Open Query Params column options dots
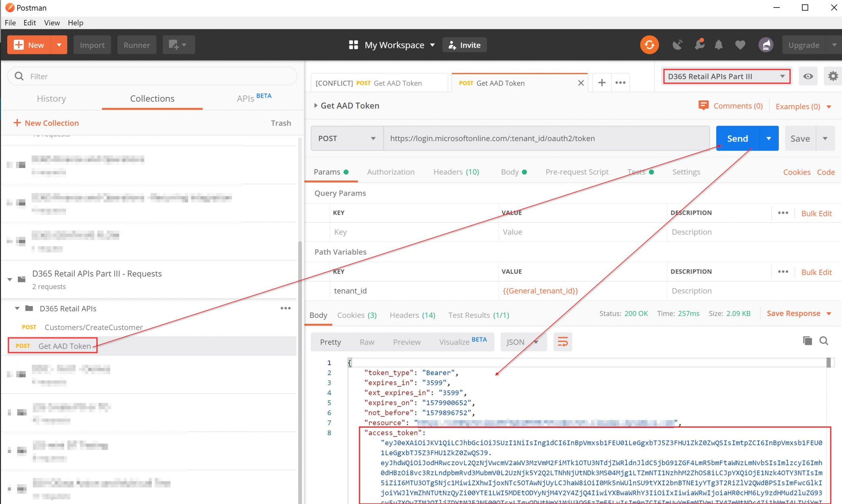The height and width of the screenshot is (504, 842). pyautogui.click(x=782, y=213)
